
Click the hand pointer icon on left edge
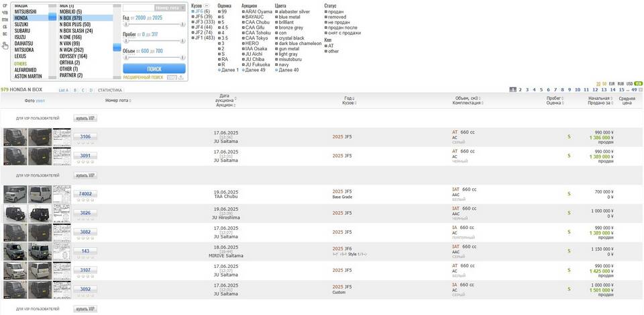(5, 45)
